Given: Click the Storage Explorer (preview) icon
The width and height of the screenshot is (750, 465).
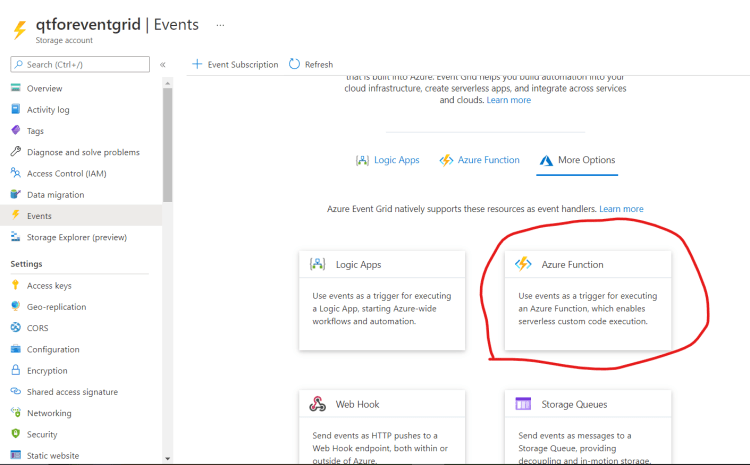Looking at the screenshot, I should pos(16,236).
